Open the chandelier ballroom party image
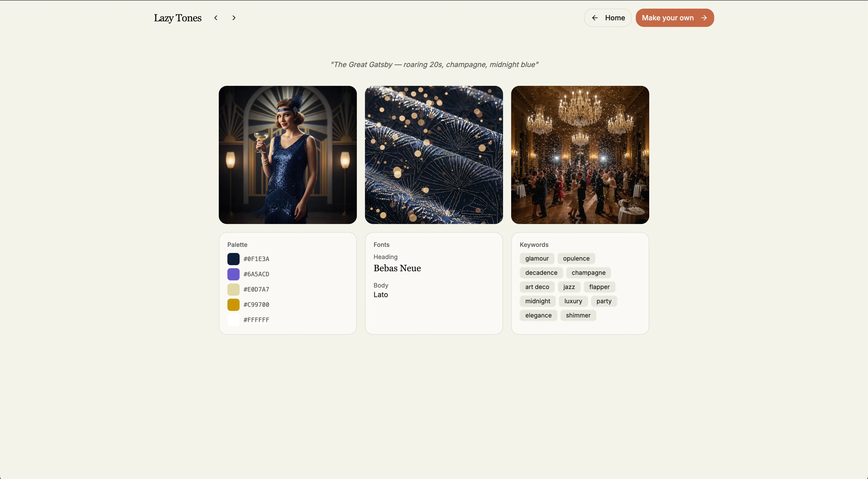Screen dimensions: 868x479 [x=580, y=155]
